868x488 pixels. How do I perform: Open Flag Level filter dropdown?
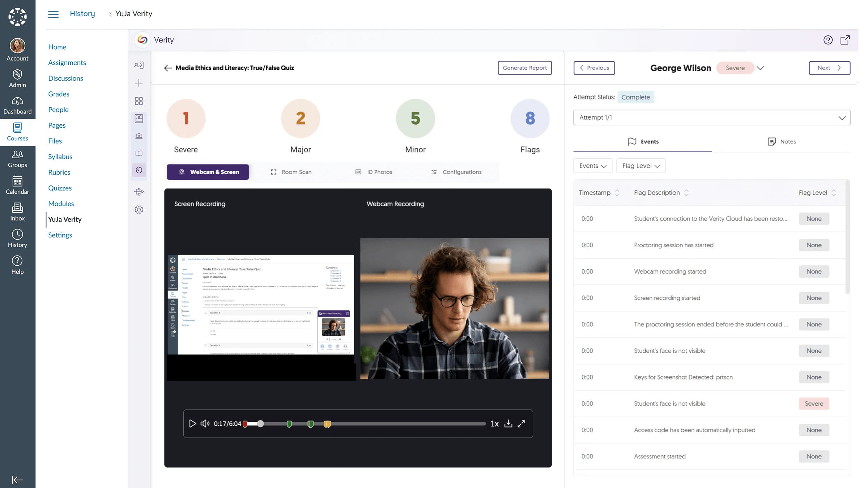[x=641, y=166]
